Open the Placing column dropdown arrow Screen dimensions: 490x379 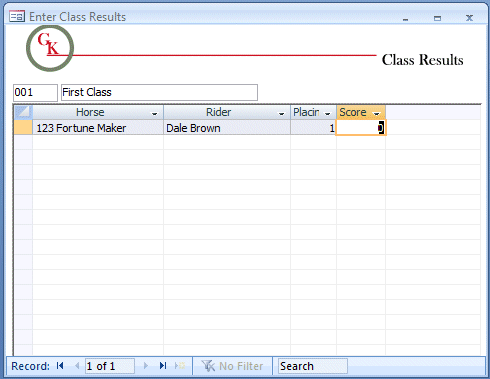[327, 114]
